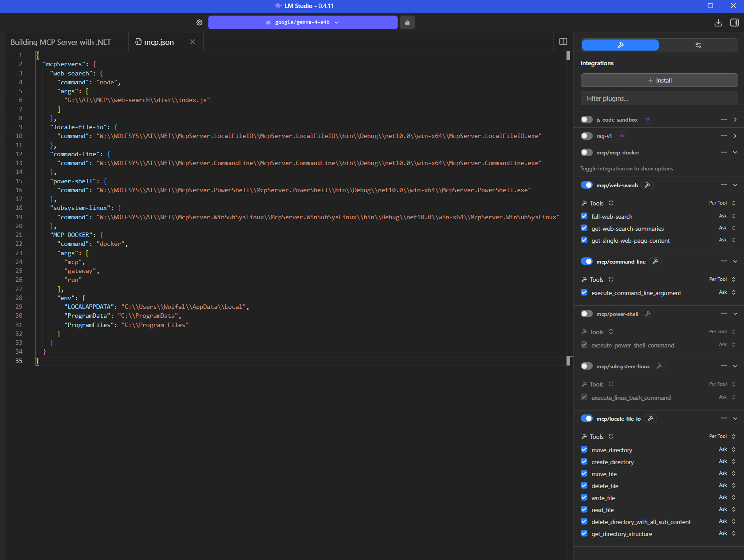The image size is (744, 560).
Task: Edit mcp.json for mcp/locale-file-io wrench button
Action: click(x=650, y=418)
